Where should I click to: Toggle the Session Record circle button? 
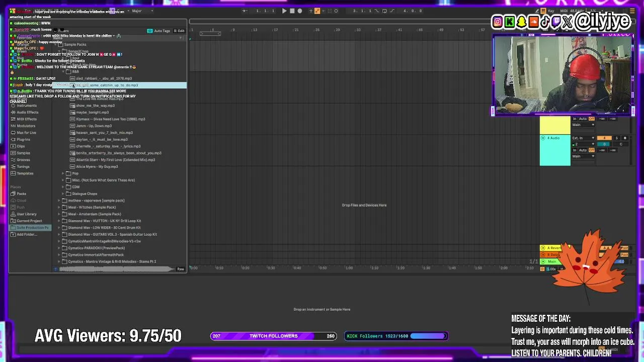(x=336, y=11)
